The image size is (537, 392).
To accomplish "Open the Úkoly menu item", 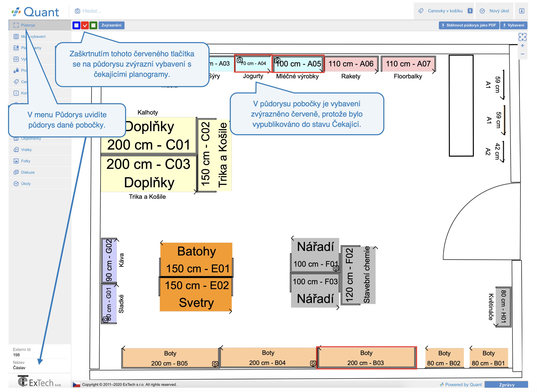I will click(40, 184).
